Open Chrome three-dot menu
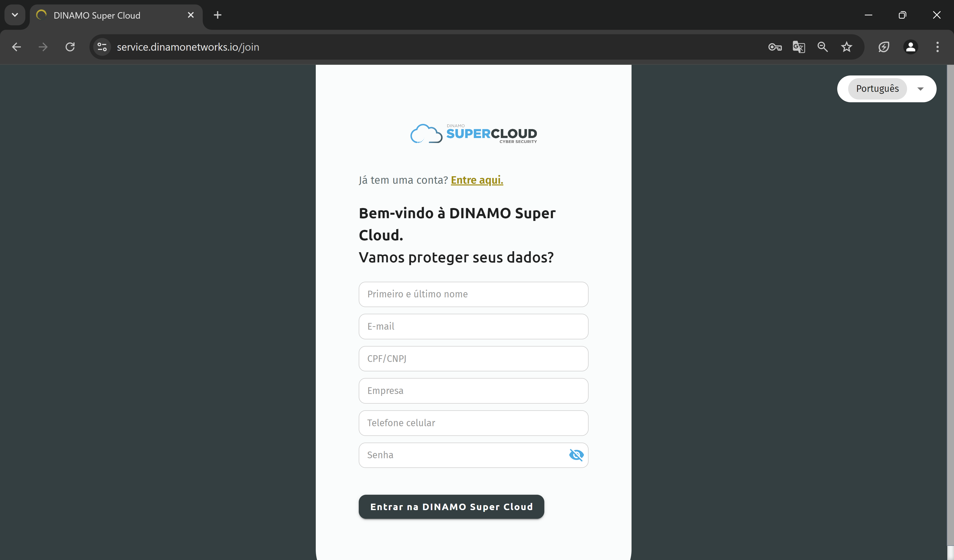Screen dimensions: 954x560 pyautogui.click(x=937, y=47)
